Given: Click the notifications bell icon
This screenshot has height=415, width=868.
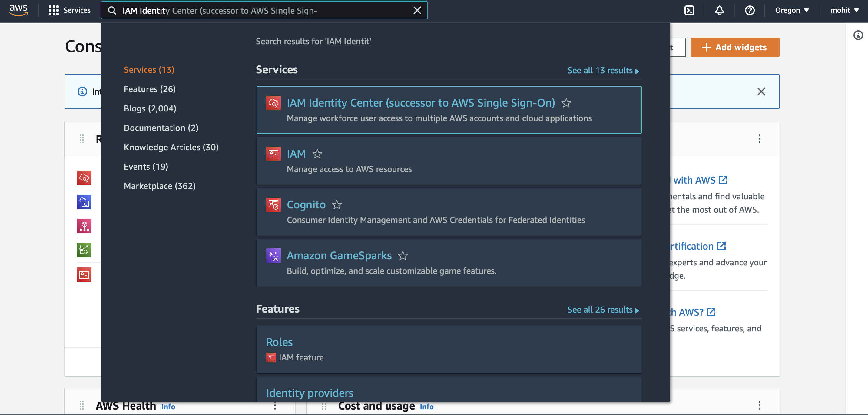Looking at the screenshot, I should coord(719,11).
